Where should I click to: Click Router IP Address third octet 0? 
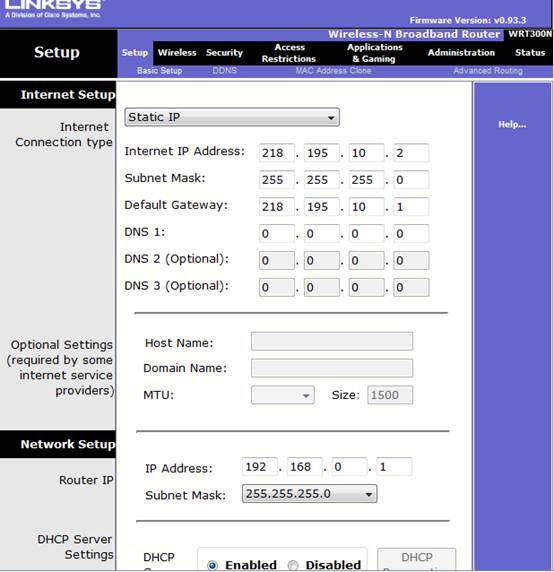click(349, 467)
